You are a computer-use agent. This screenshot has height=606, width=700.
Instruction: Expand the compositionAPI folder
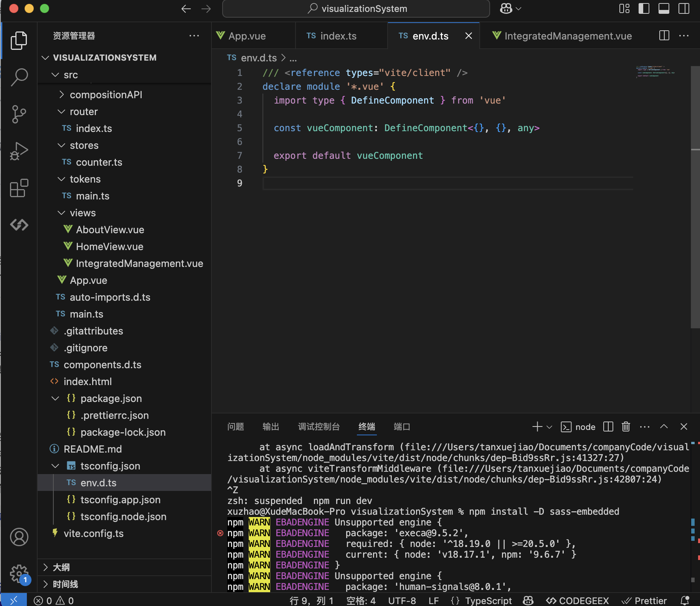61,94
